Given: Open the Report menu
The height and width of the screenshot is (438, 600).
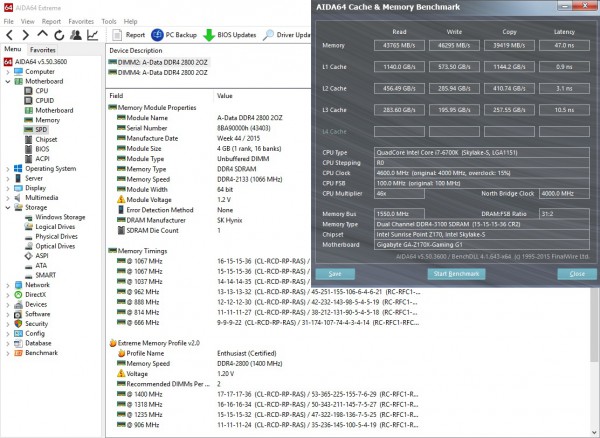Looking at the screenshot, I should 51,21.
